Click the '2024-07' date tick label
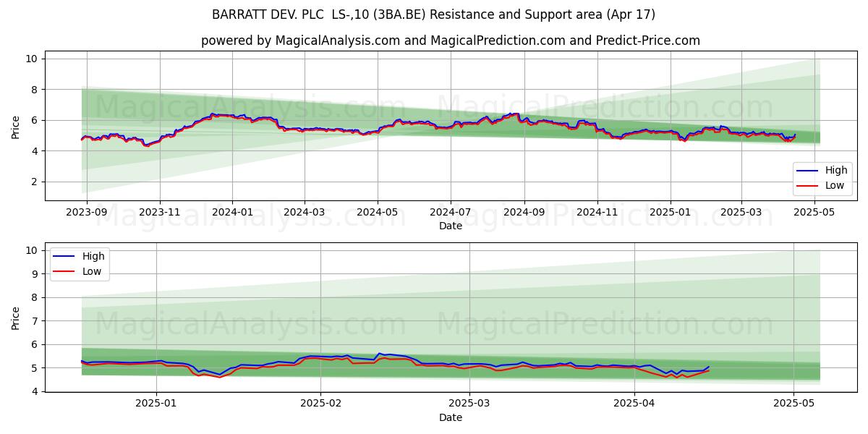 point(451,213)
